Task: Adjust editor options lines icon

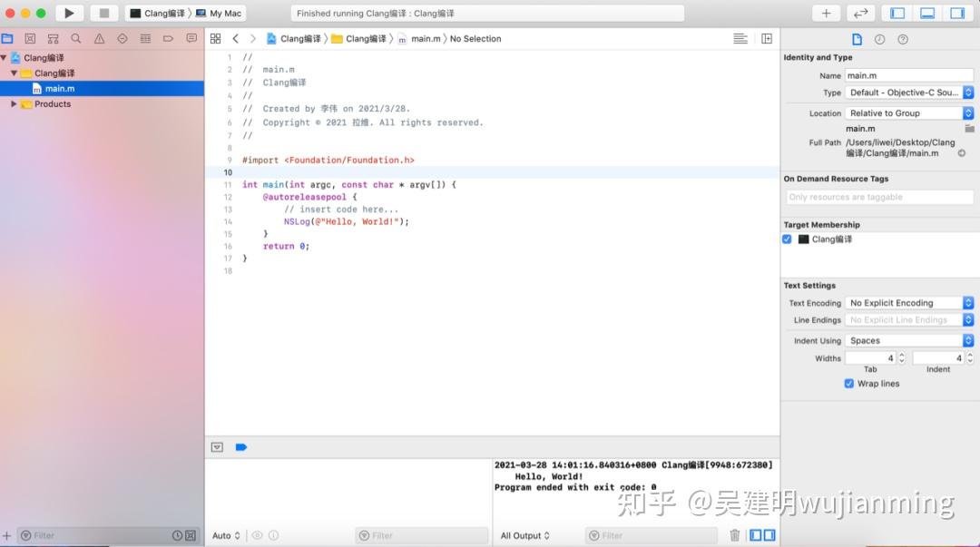Action: [740, 39]
